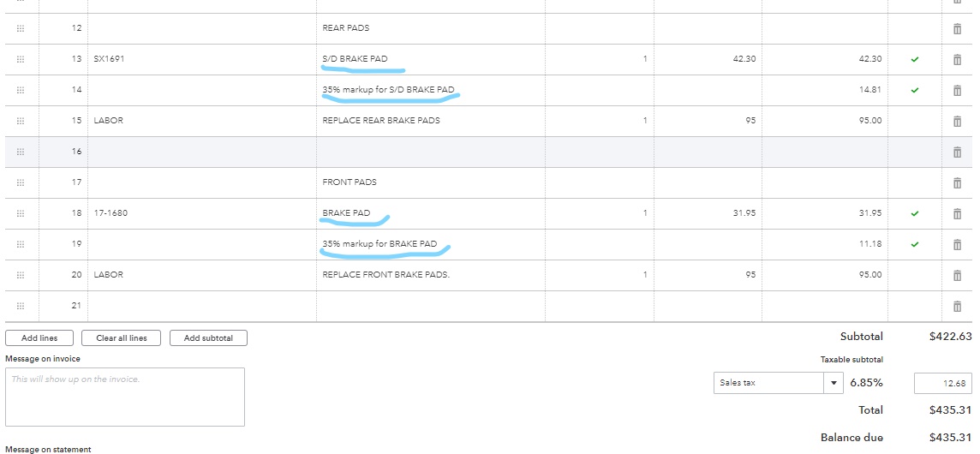Delete line 13 with trash icon
This screenshot has height=454, width=980.
coord(957,59)
